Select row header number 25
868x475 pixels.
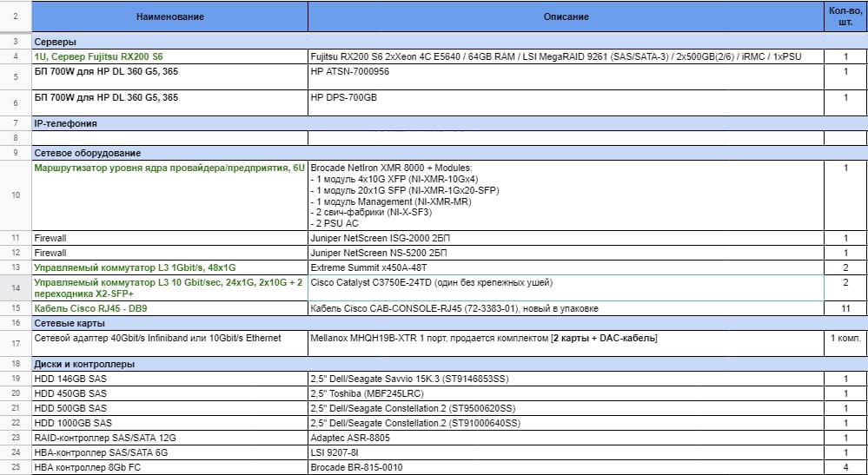pos(16,467)
